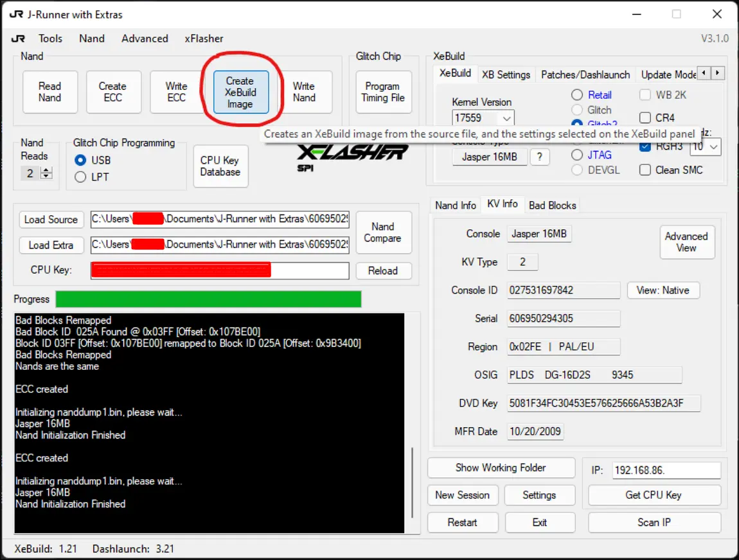This screenshot has height=560, width=739.
Task: Click the DVD Key value field
Action: click(604, 403)
